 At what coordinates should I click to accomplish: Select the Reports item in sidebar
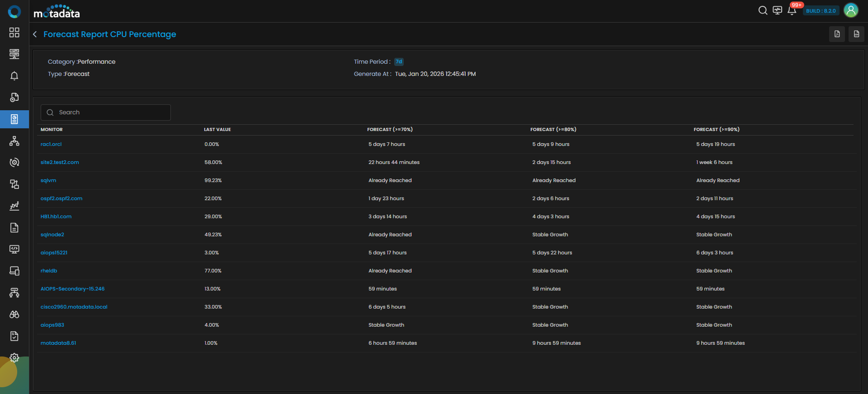14,119
